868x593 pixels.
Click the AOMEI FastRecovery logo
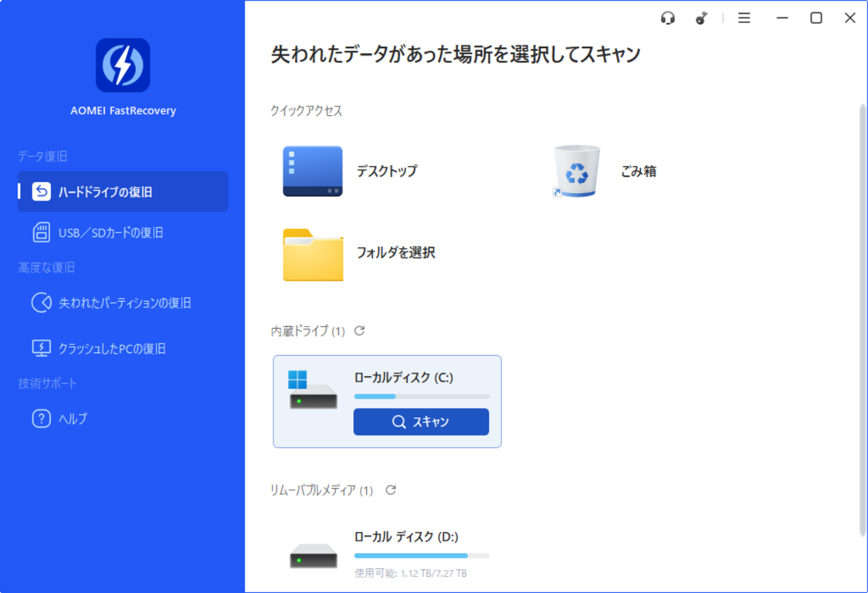coord(123,65)
